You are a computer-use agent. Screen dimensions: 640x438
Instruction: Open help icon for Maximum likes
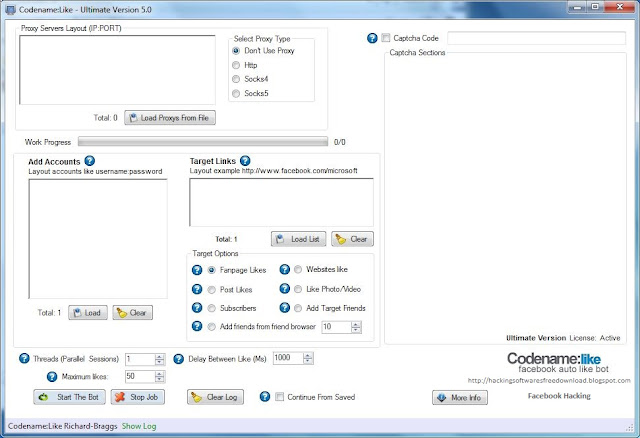click(x=52, y=376)
